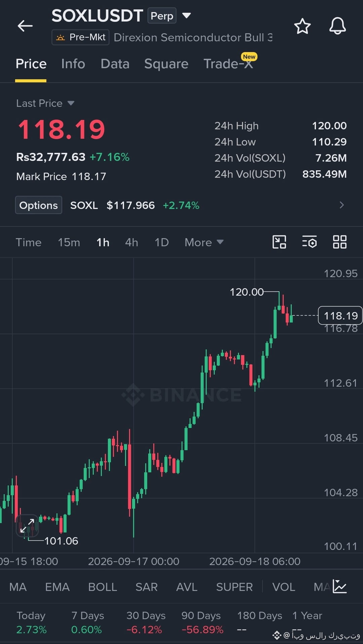Image resolution: width=363 pixels, height=644 pixels.
Task: Open the More timeframes dropdown
Action: pyautogui.click(x=204, y=242)
